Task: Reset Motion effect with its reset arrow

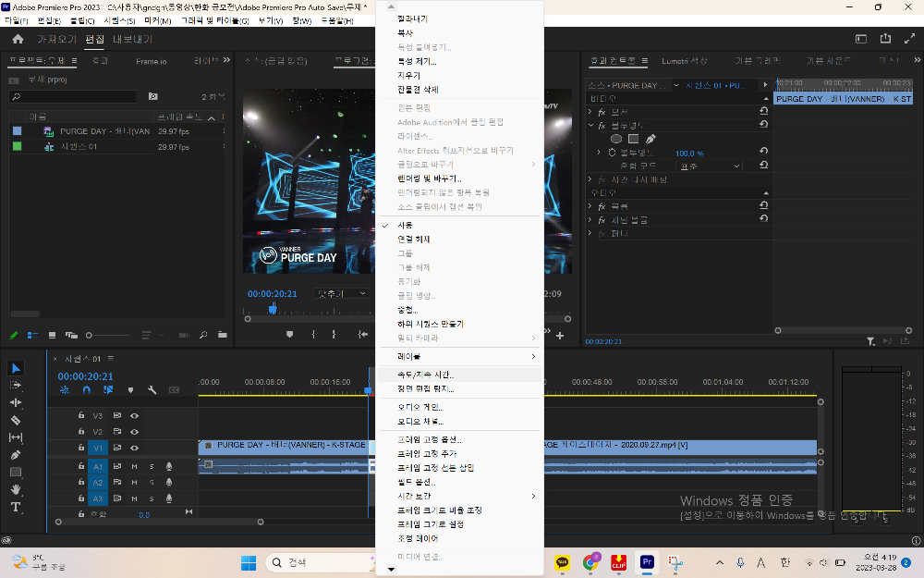Action: click(764, 111)
